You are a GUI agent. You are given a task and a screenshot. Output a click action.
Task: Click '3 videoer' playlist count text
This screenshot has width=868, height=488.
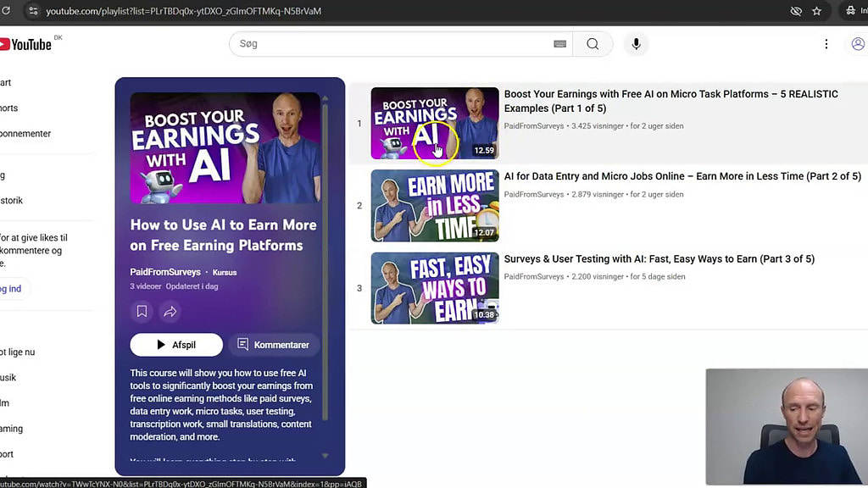click(146, 286)
